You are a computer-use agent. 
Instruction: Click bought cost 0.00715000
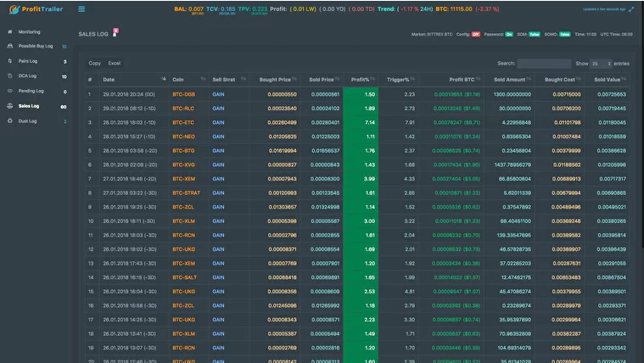tap(567, 94)
